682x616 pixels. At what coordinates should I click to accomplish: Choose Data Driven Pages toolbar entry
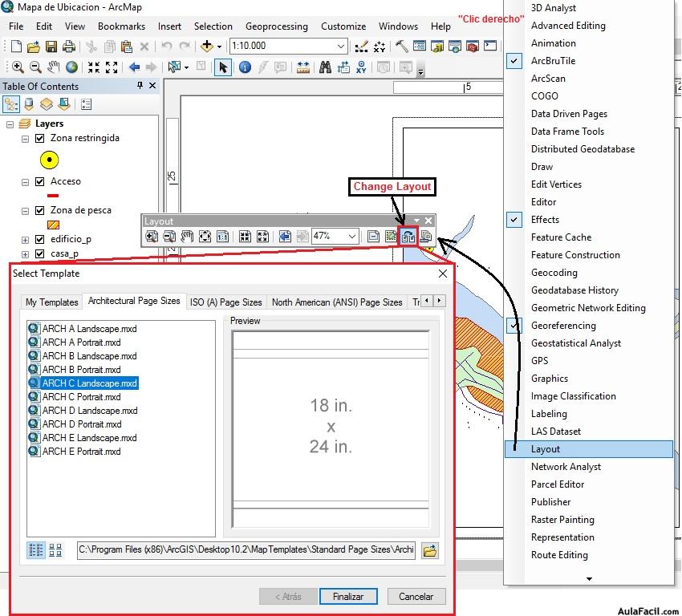point(569,114)
